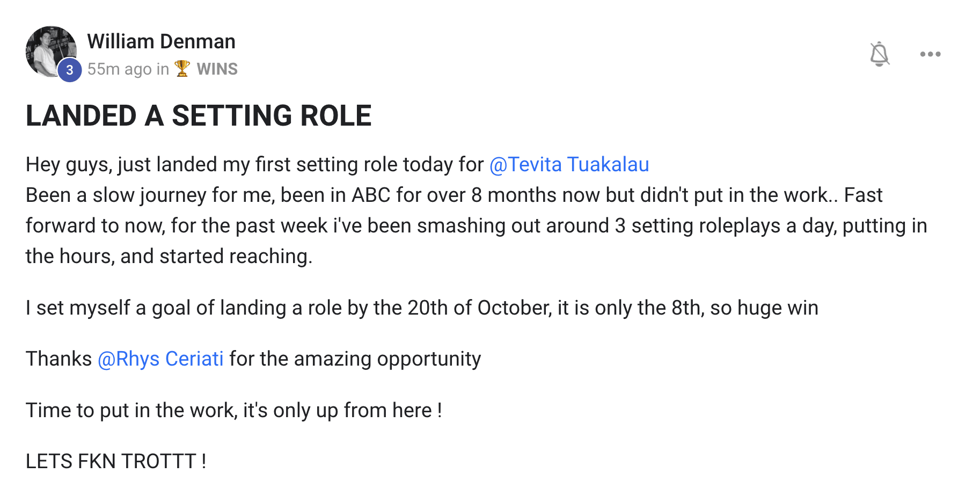Open the three-dot post options menu
The width and height of the screenshot is (980, 495).
coord(930,54)
